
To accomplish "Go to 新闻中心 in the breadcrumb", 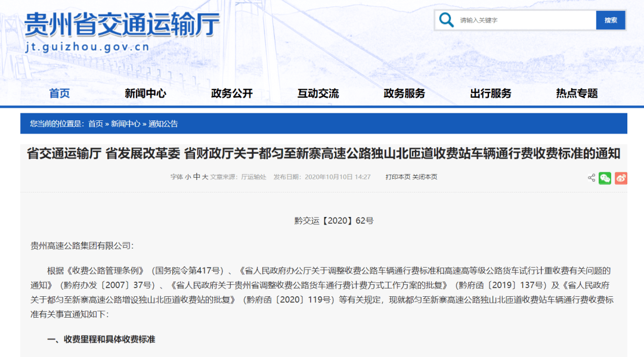I will pos(126,124).
